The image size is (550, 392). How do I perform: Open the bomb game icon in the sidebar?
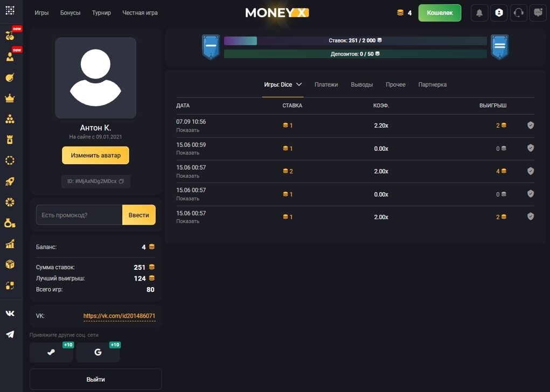click(10, 78)
